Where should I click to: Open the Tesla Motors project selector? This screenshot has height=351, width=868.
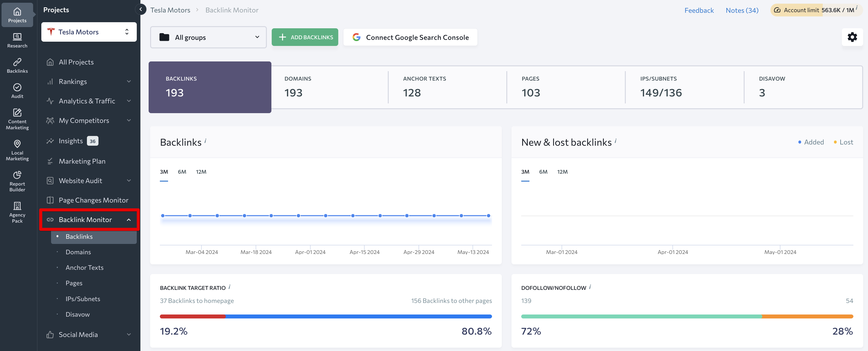tap(89, 32)
